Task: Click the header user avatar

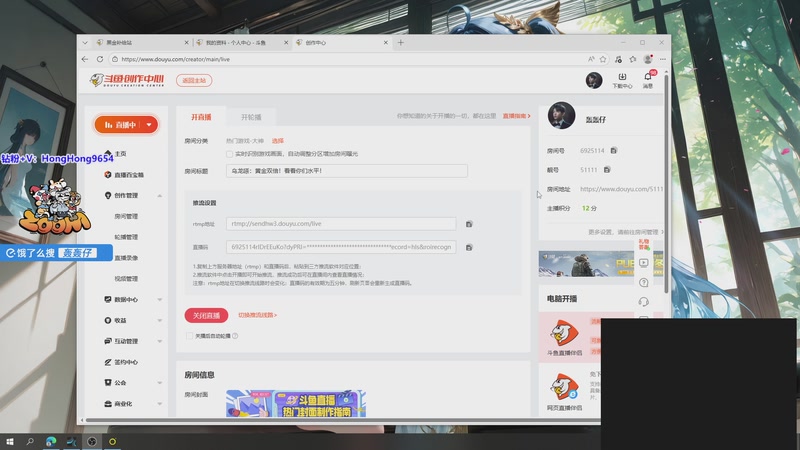Action: tap(594, 80)
